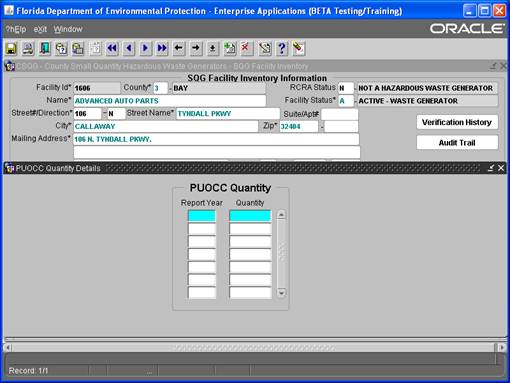Image resolution: width=510 pixels, height=383 pixels.
Task: Close the PUOCC Quantity Details window
Action: (501, 168)
